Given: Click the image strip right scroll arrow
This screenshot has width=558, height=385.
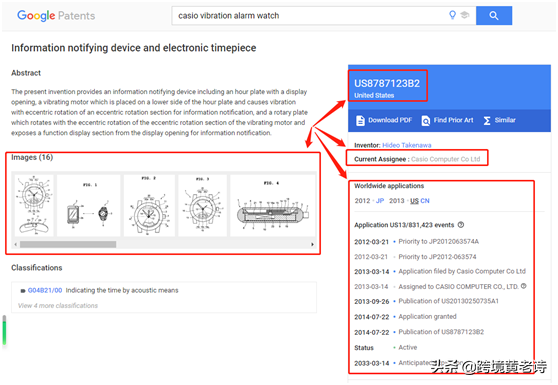Looking at the screenshot, I should (x=312, y=244).
